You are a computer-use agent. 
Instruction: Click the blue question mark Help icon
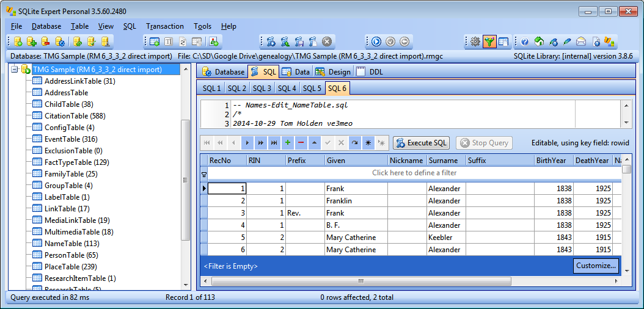coord(525,42)
